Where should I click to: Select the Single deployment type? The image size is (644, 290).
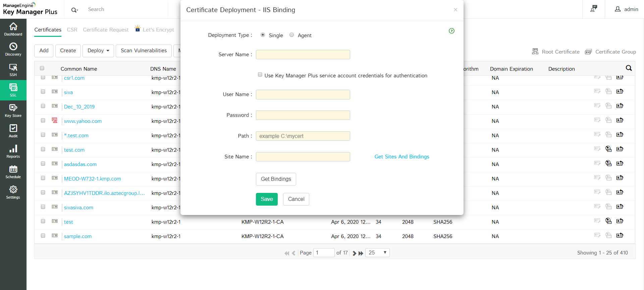[263, 35]
